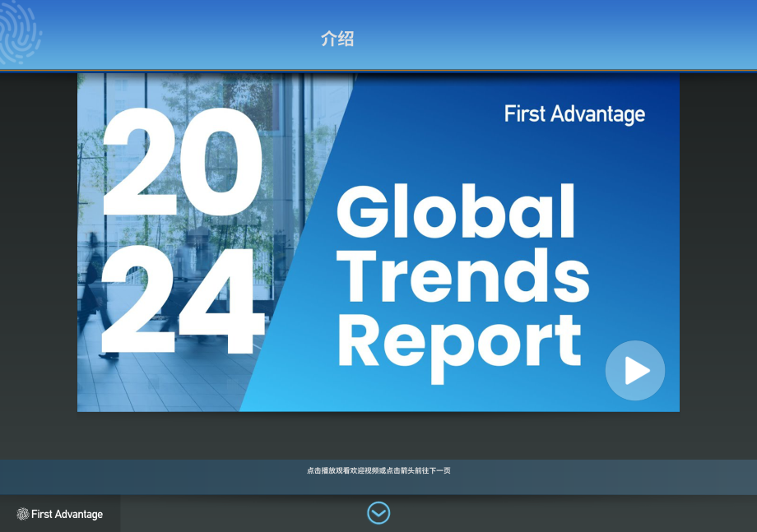757x532 pixels.
Task: Select the 介绍 header title
Action: pos(337,39)
